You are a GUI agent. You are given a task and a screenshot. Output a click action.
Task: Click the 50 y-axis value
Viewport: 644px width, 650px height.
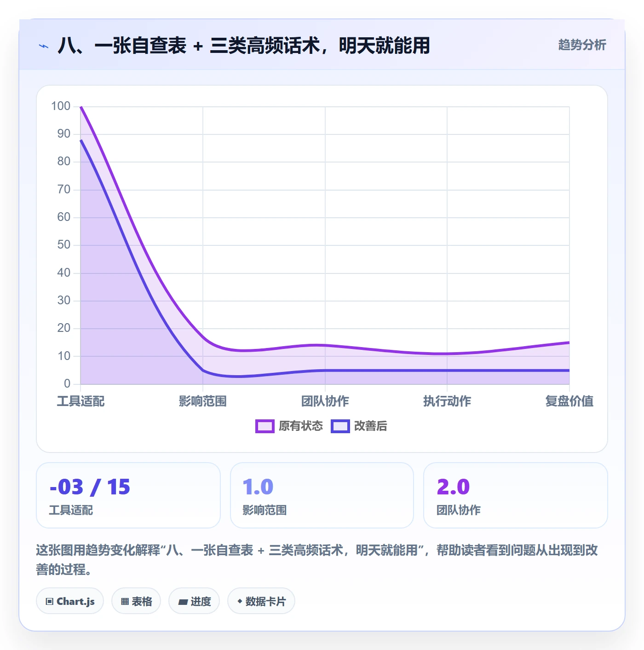click(x=64, y=245)
